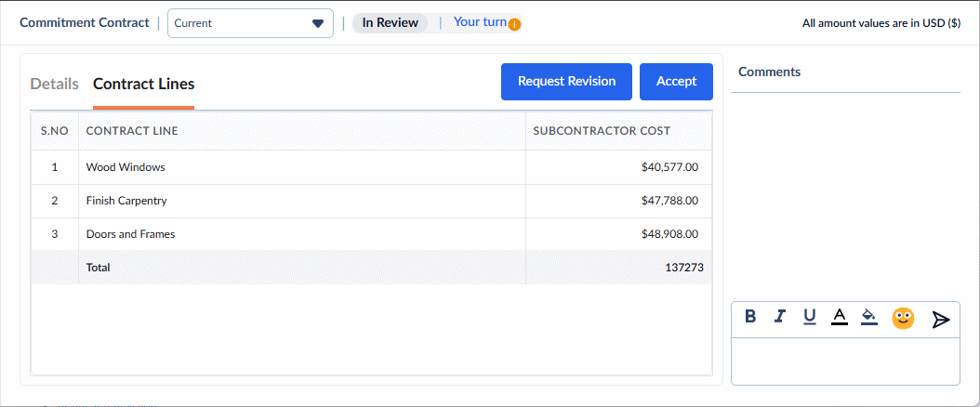Click serial number 2 cell

pyautogui.click(x=54, y=201)
